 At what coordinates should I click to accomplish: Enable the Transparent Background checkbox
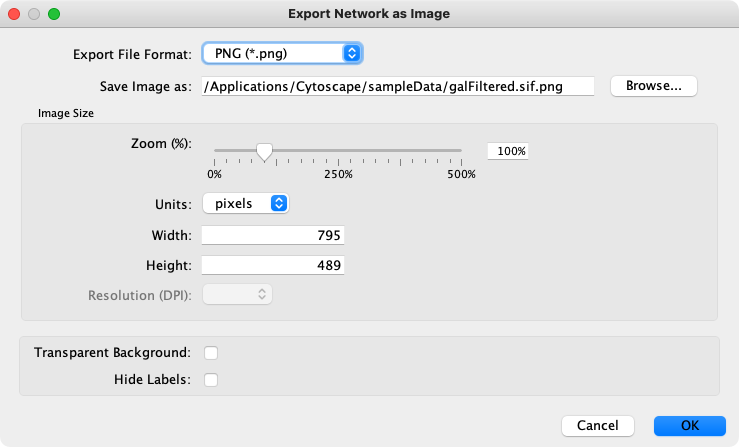[211, 353]
